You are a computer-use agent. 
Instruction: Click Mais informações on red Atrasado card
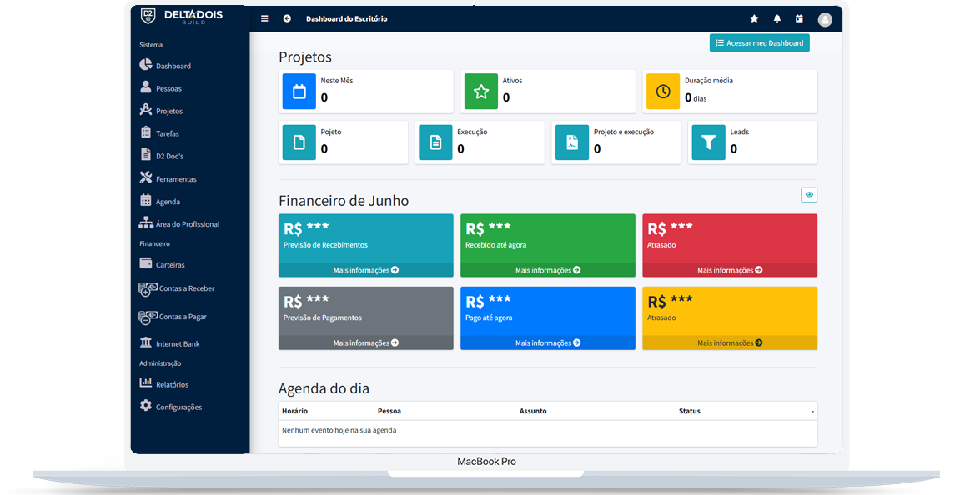(729, 270)
